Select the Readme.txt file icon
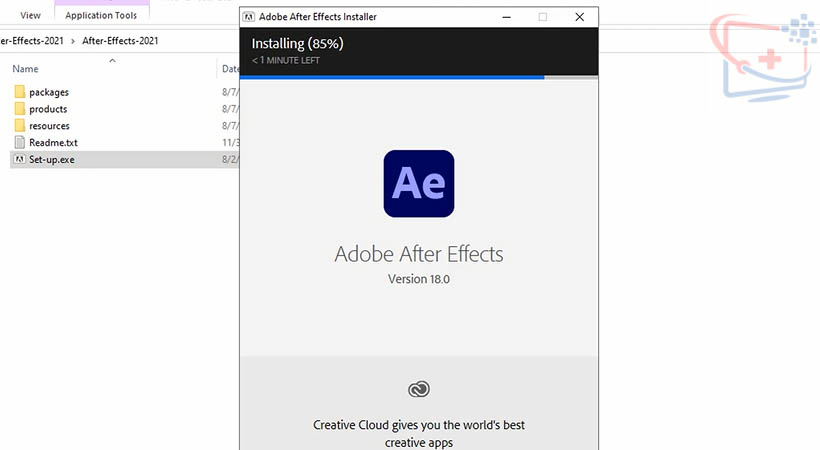820x450 pixels. tap(19, 143)
